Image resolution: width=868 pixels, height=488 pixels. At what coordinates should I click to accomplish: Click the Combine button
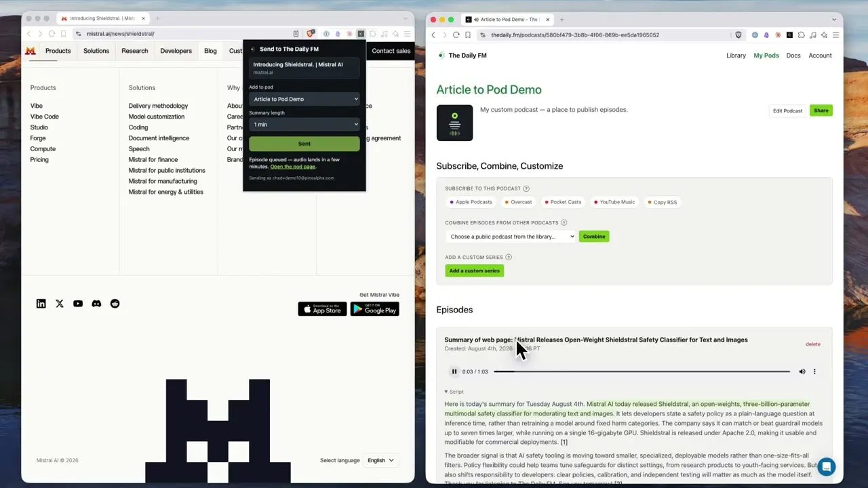[594, 237]
